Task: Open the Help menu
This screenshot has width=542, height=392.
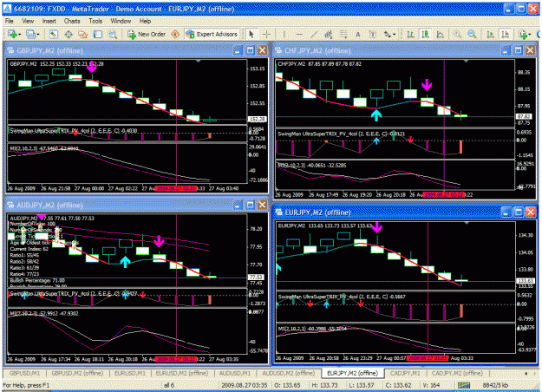Action: (145, 21)
